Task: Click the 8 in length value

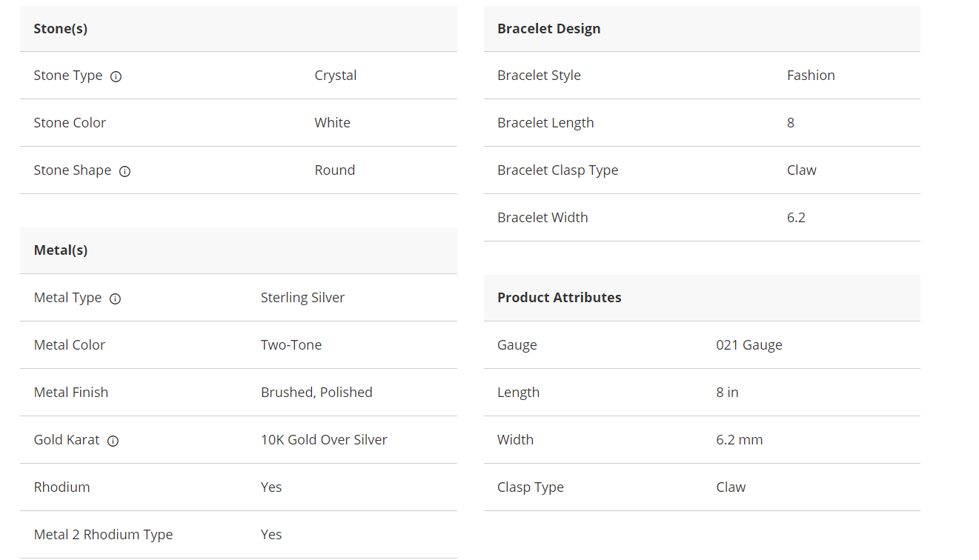Action: pos(727,393)
